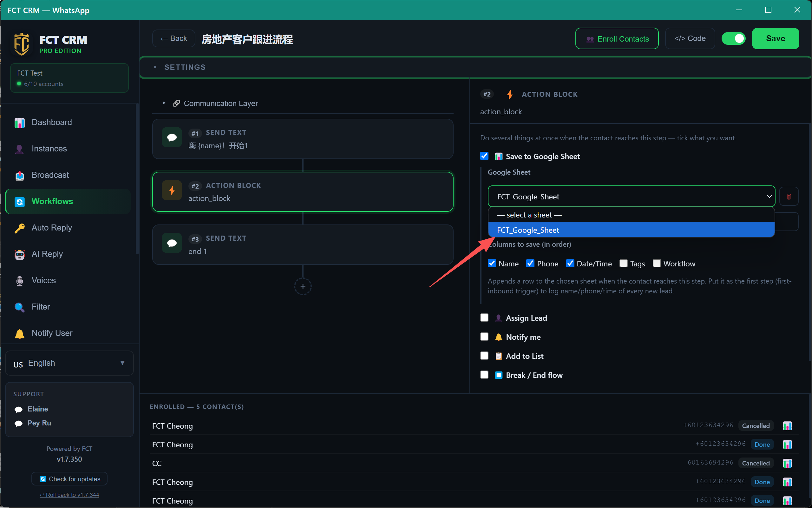Open sheet icon for Cancelled FCT Cheong row
This screenshot has height=508, width=812.
point(787,426)
